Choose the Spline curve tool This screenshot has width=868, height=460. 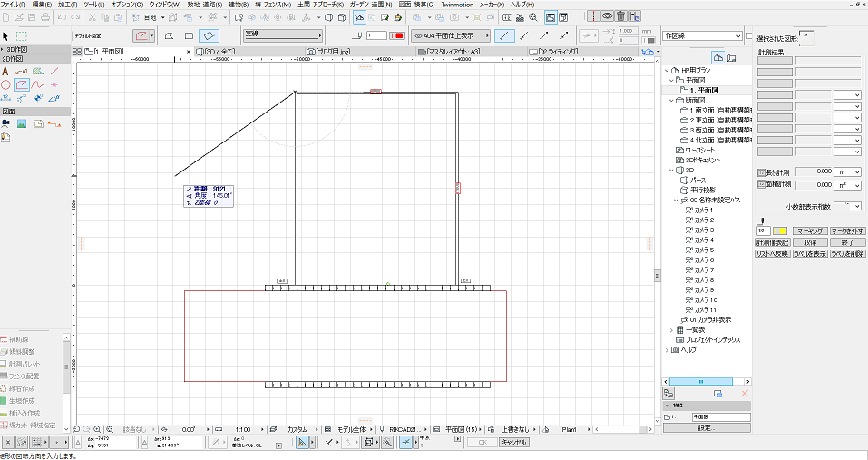[x=39, y=84]
